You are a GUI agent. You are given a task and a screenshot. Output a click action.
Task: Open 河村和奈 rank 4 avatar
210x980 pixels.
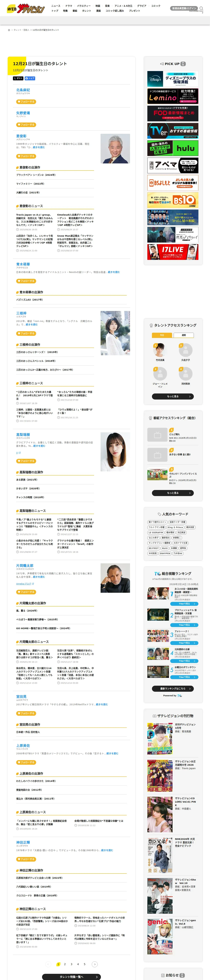pyautogui.click(x=186, y=374)
